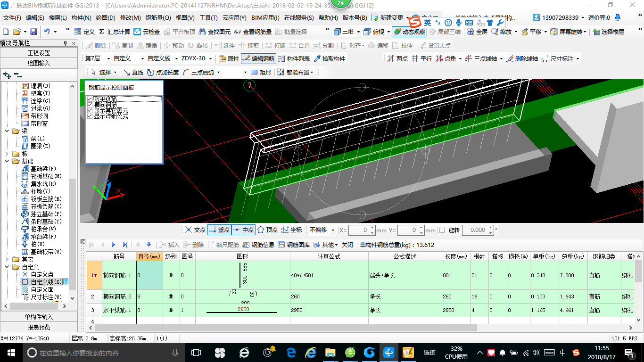Viewport: 644px width, 362px height.
Task: Click 关闭 in rebar table toolbar
Action: tap(347, 245)
